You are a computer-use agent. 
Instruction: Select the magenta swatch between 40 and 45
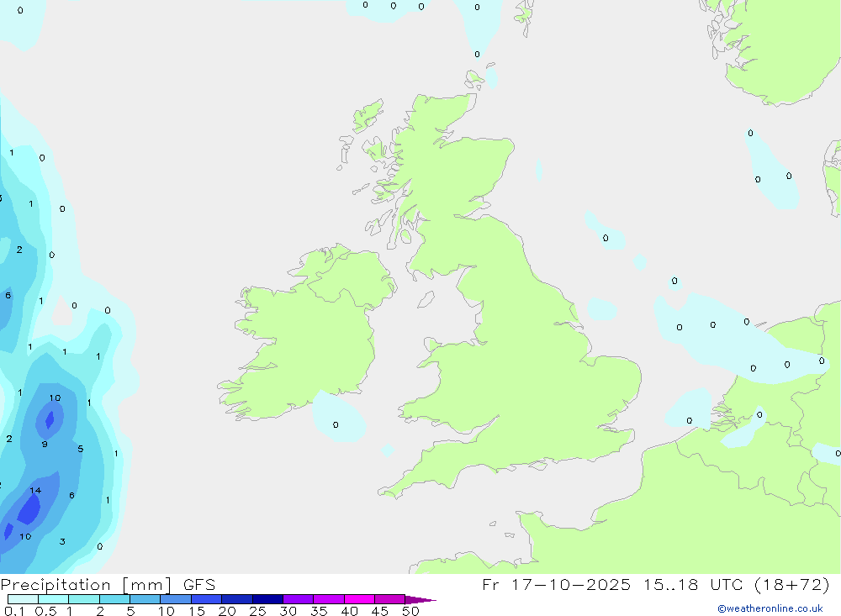[359, 599]
